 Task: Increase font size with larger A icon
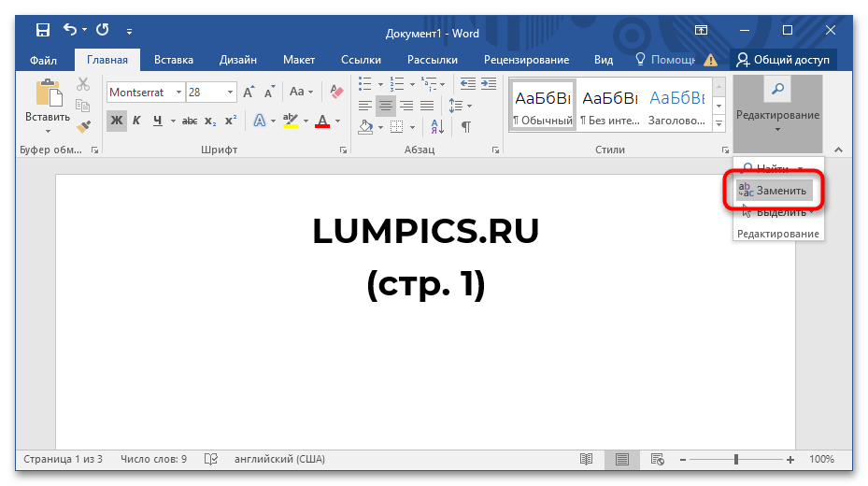(249, 92)
